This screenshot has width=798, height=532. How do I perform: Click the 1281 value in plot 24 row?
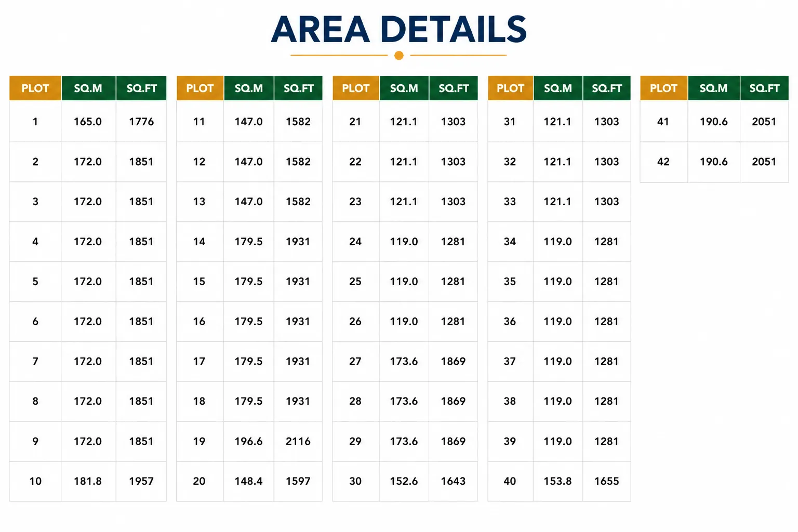pos(453,242)
